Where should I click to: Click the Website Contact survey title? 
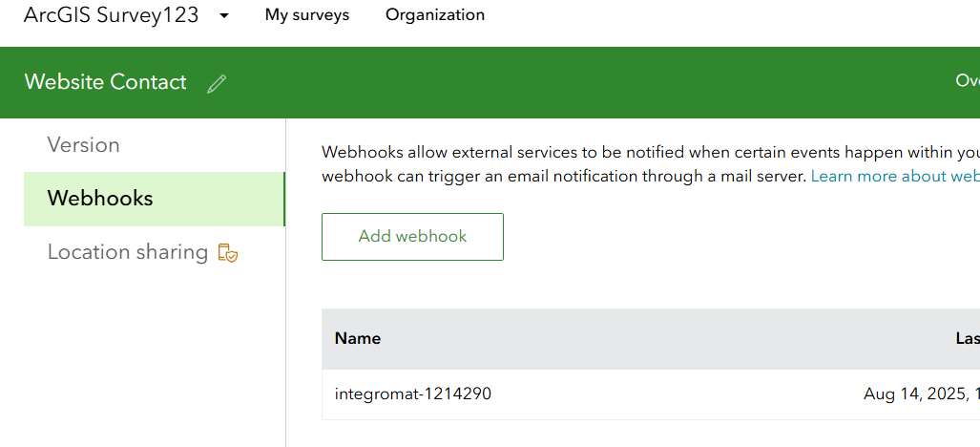click(105, 82)
